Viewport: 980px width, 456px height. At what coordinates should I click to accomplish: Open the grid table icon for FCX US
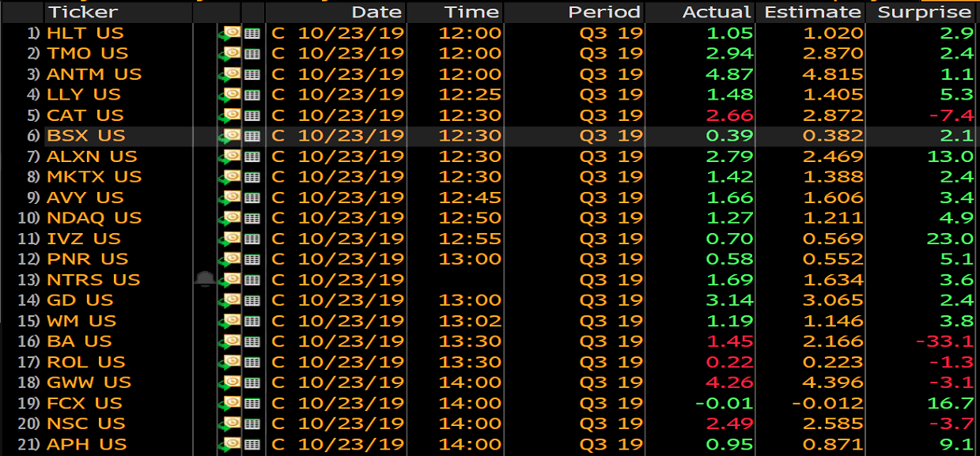point(252,403)
